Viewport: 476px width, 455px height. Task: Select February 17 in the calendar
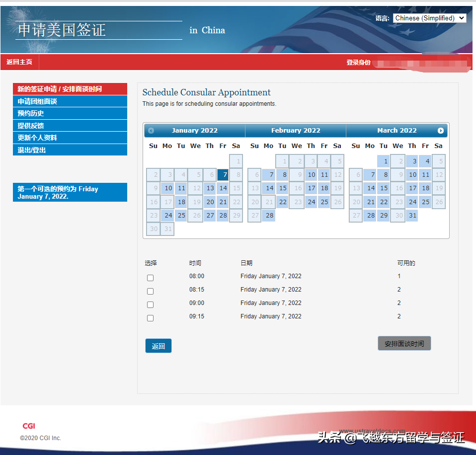(311, 188)
